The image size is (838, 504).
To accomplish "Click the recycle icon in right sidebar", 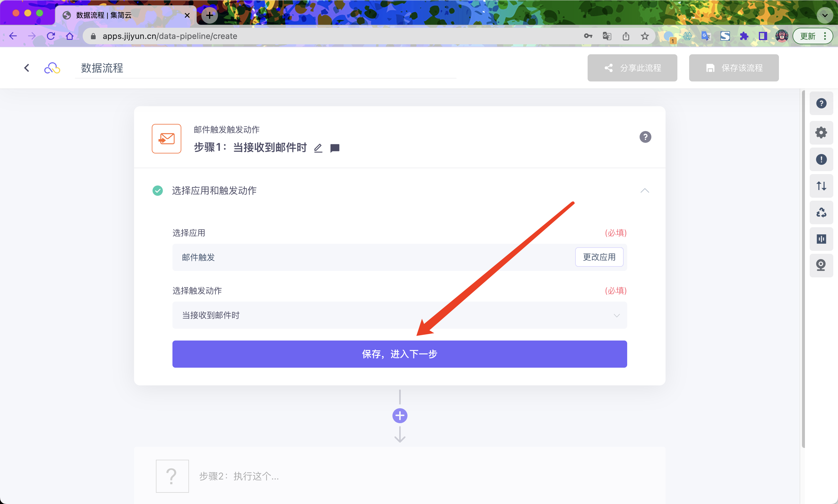I will (821, 212).
